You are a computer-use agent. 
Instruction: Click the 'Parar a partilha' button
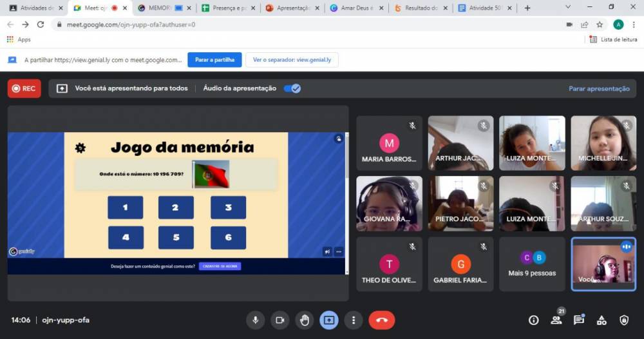(214, 60)
